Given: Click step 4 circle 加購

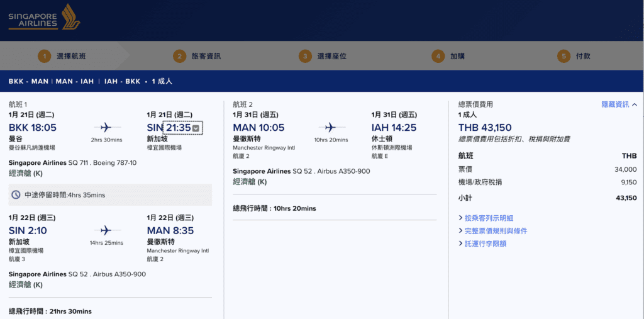Looking at the screenshot, I should (x=438, y=57).
